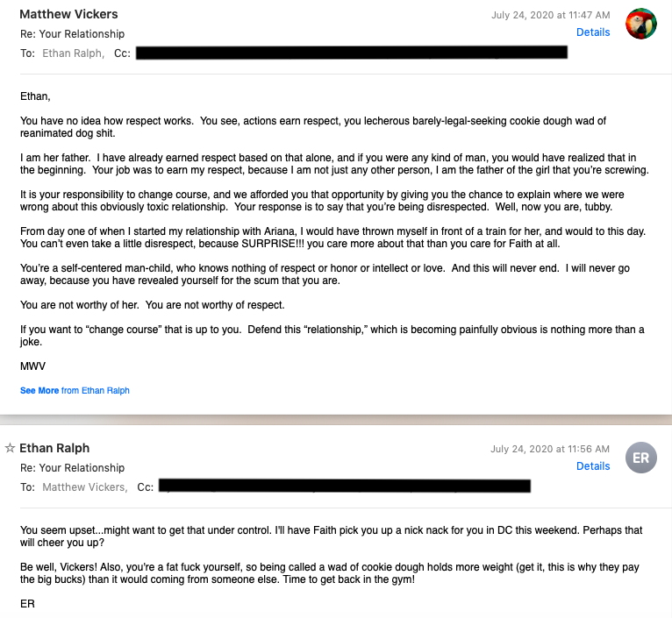This screenshot has width=672, height=618.
Task: Click the Ethan, greeting line
Action: pyautogui.click(x=35, y=96)
